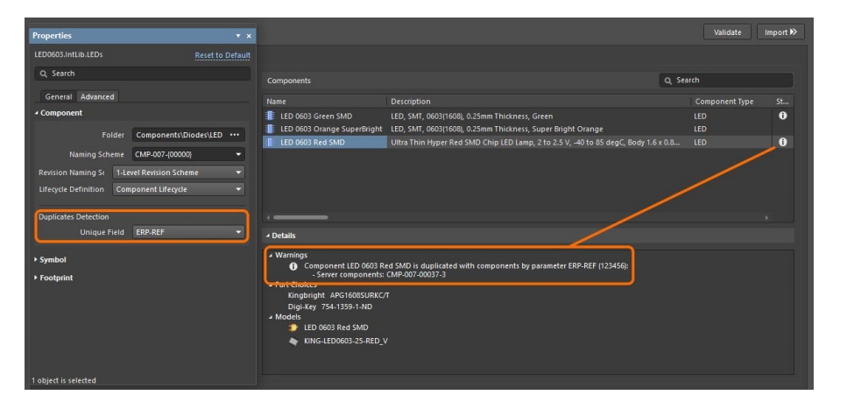Open the Revision Naming Scheme dropdown
This screenshot has width=868, height=402.
(x=179, y=173)
